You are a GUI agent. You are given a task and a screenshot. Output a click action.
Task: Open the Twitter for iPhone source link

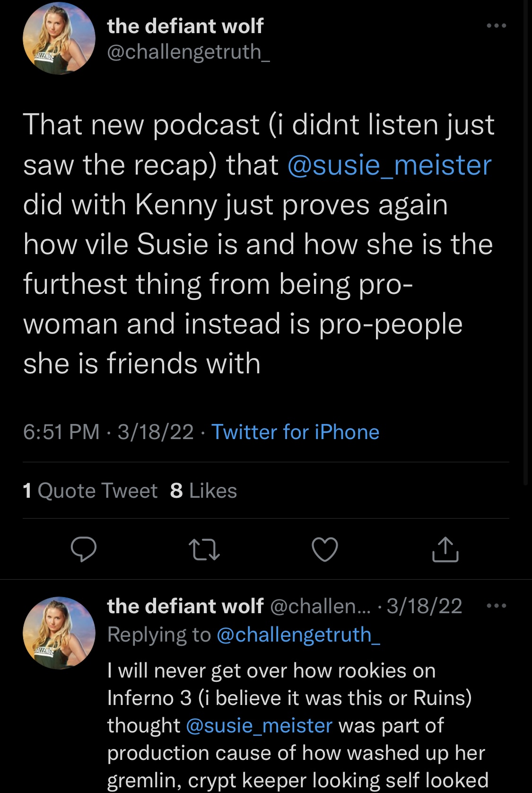295,432
